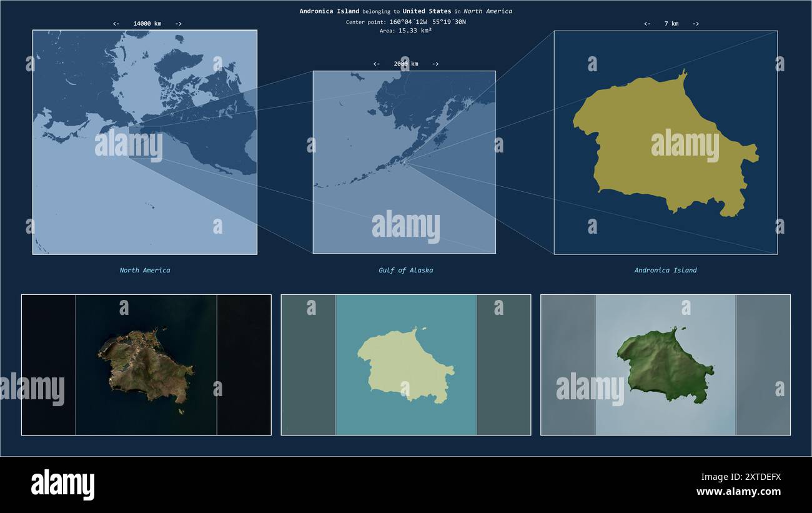Open the pale yellow island map panel
Screen dimensions: 812x513
(406, 365)
